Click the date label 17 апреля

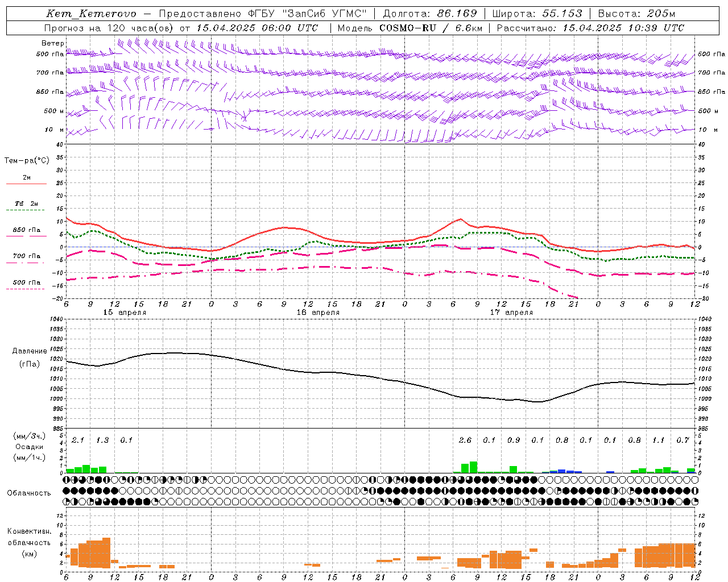[x=511, y=313]
